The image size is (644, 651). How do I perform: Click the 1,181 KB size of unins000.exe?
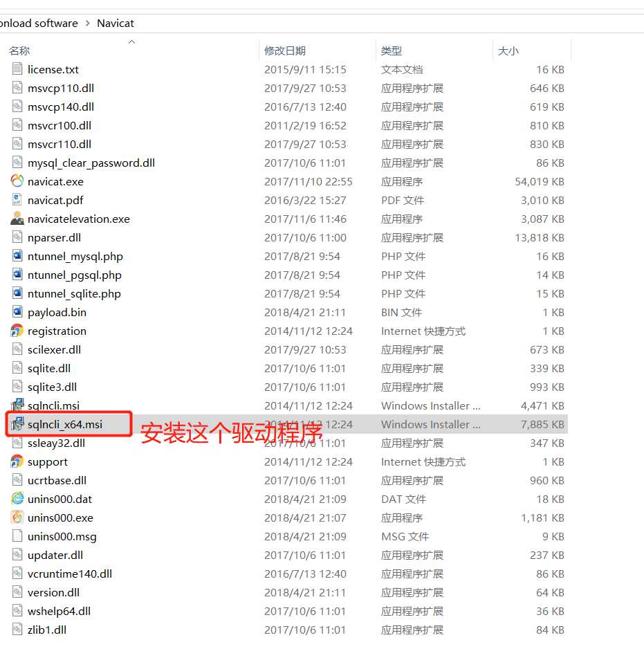coord(542,517)
